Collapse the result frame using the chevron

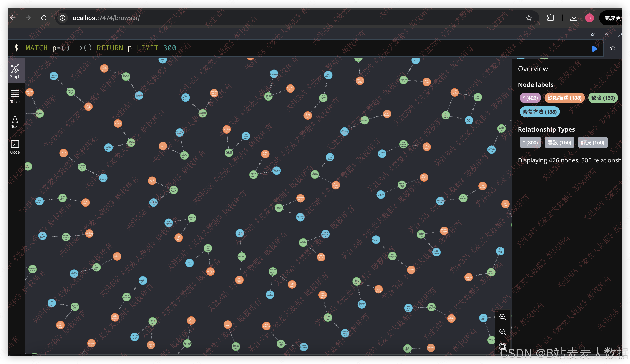coord(607,35)
